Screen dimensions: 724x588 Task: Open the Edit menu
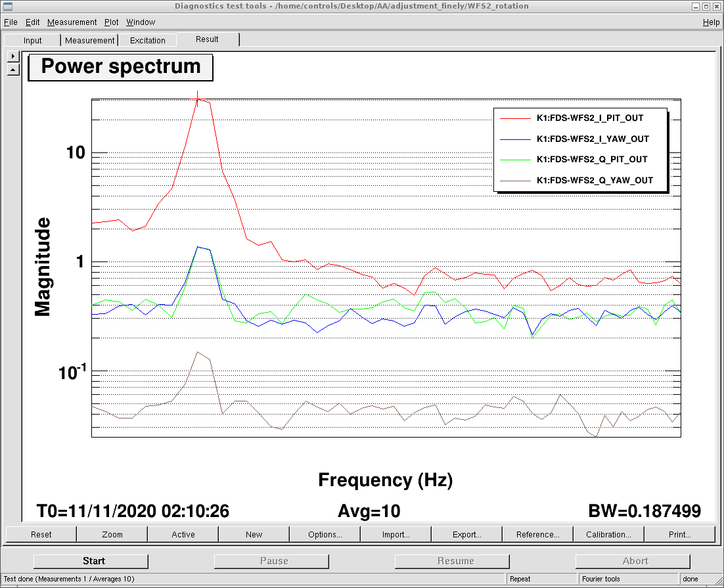pyautogui.click(x=32, y=22)
